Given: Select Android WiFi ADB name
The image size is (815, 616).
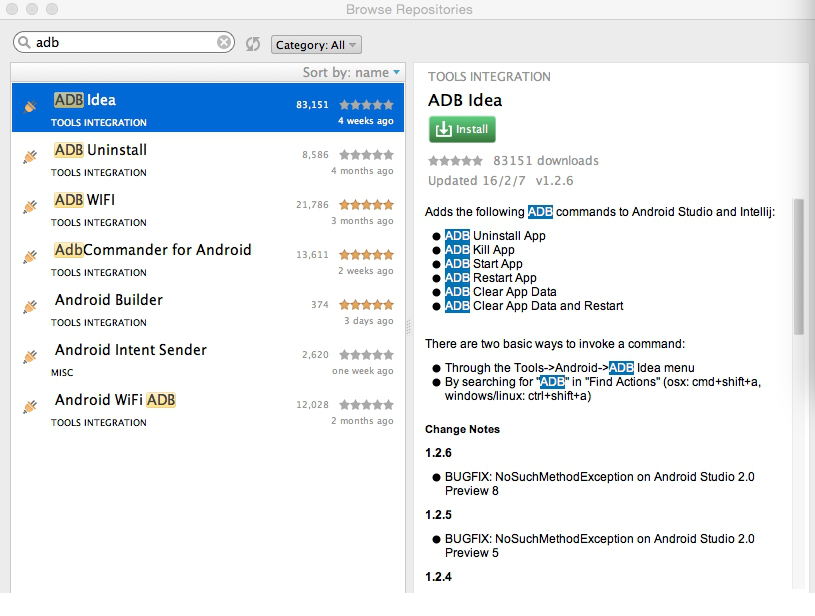Looking at the screenshot, I should (115, 400).
